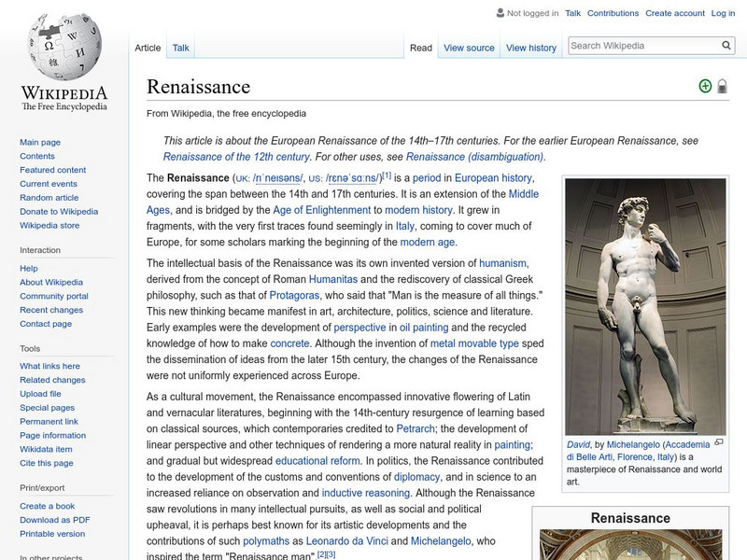747x560 pixels.
Task: Open the View source tab
Action: 469,48
